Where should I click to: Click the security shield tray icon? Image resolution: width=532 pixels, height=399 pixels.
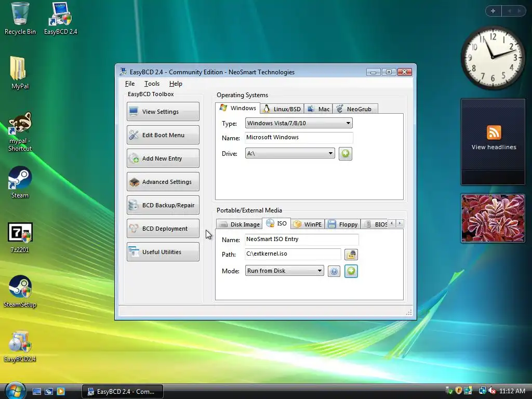pos(458,391)
